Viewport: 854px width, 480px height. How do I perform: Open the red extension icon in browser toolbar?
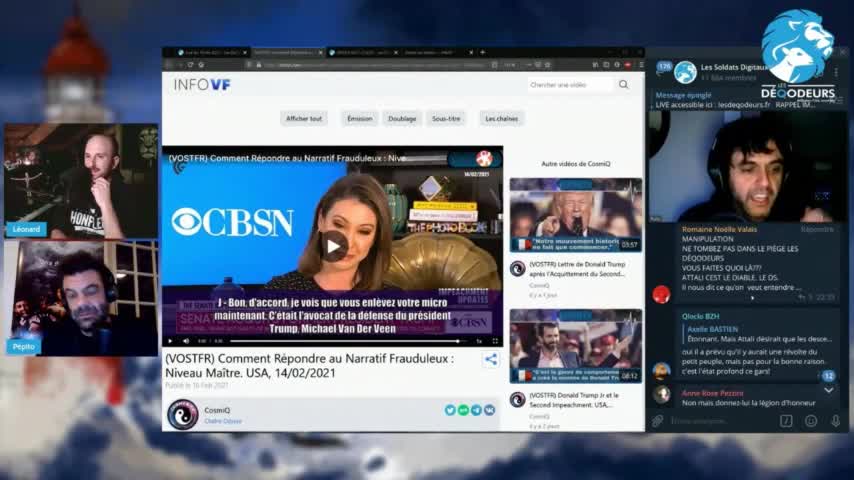point(627,65)
